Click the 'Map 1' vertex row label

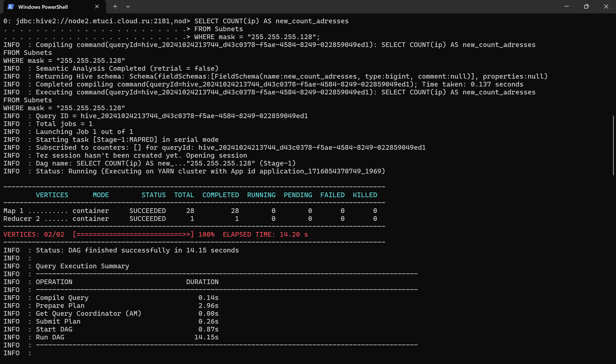(x=13, y=211)
